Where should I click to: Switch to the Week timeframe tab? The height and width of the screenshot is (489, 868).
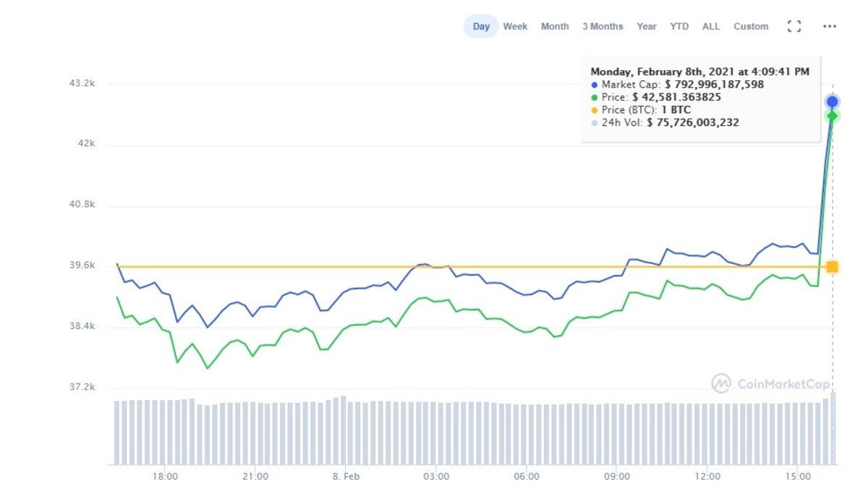pyautogui.click(x=515, y=26)
